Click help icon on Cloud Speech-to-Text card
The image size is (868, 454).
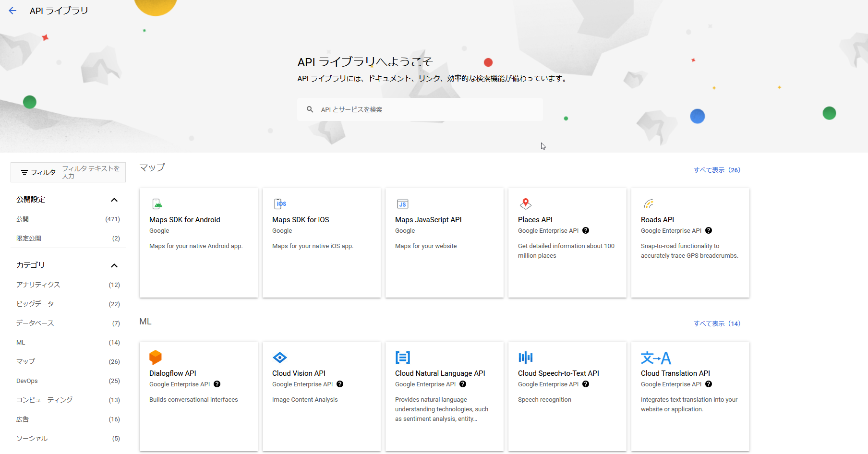click(x=586, y=384)
